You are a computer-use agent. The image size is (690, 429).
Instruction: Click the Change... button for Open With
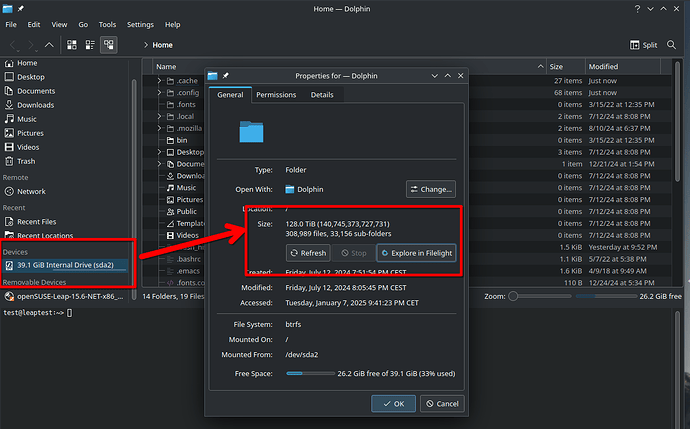coord(431,189)
